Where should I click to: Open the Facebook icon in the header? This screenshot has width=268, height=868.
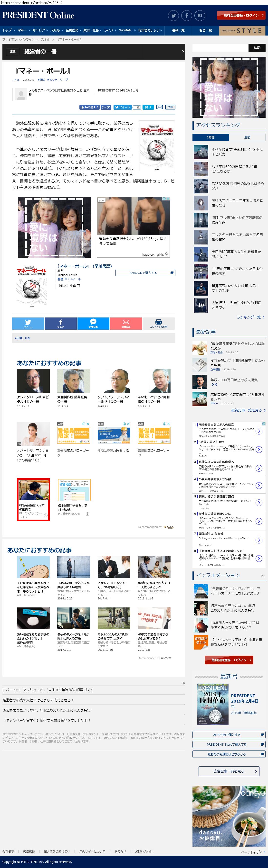tap(187, 16)
